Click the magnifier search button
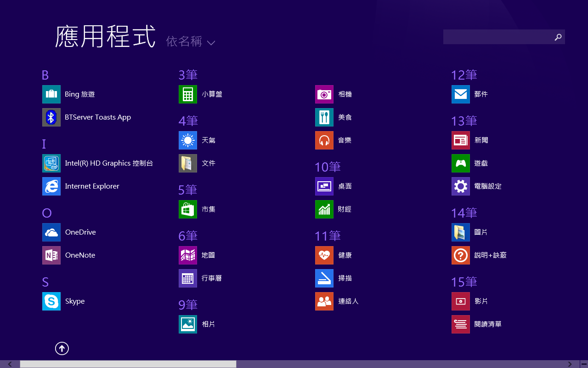The width and height of the screenshot is (588, 368). [558, 37]
